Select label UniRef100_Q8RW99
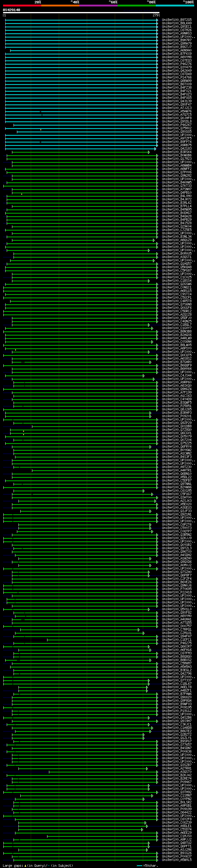 pyautogui.click(x=177, y=81)
